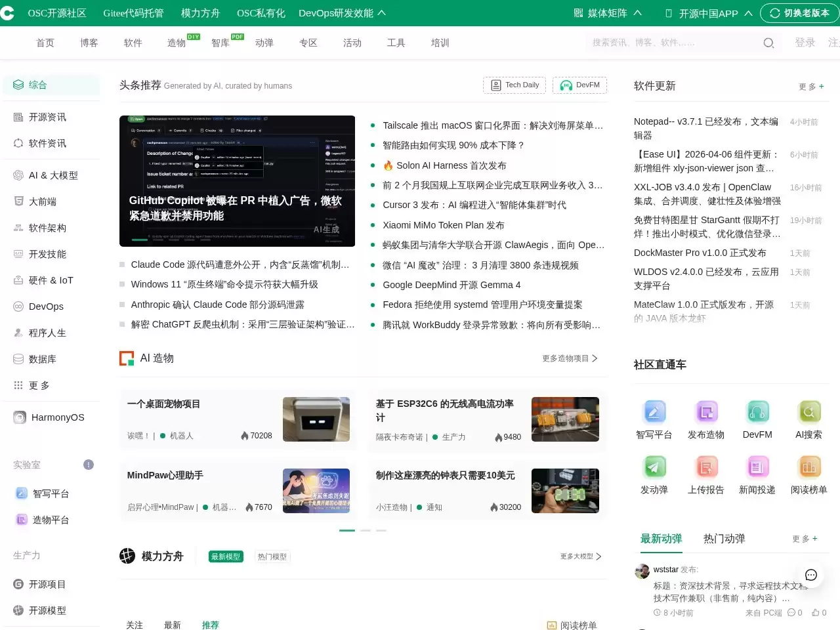Open 更多大模型 link
840x630 pixels.
581,556
